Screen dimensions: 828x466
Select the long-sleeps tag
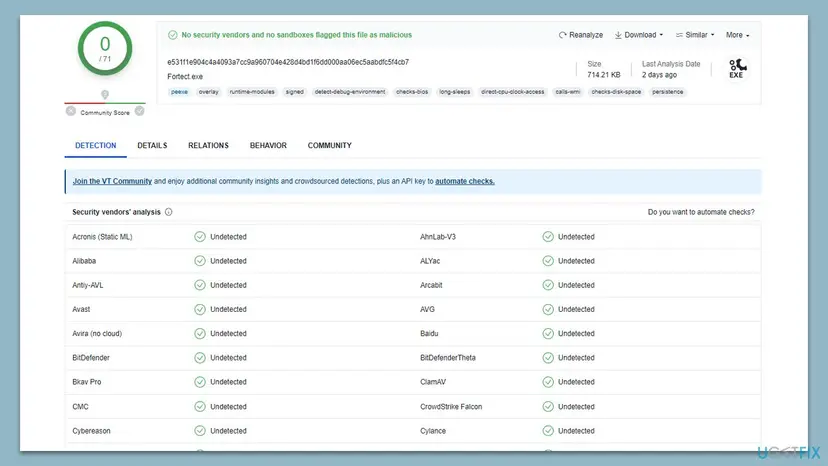pyautogui.click(x=455, y=92)
